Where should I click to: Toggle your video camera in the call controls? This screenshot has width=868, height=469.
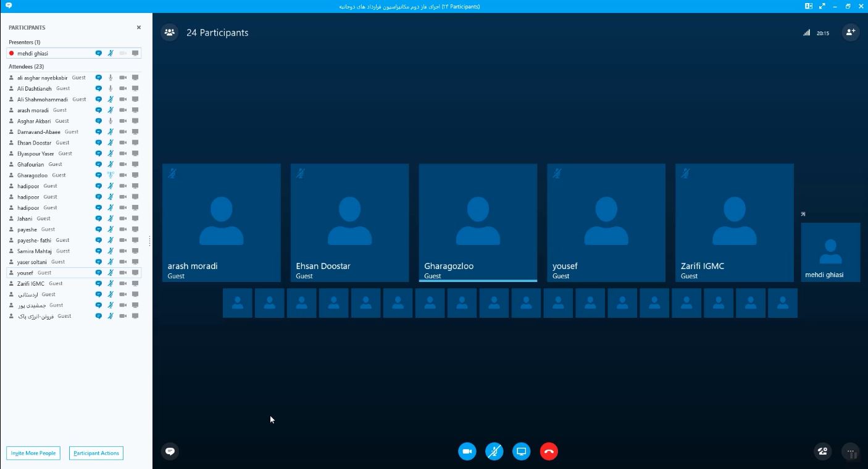(467, 452)
